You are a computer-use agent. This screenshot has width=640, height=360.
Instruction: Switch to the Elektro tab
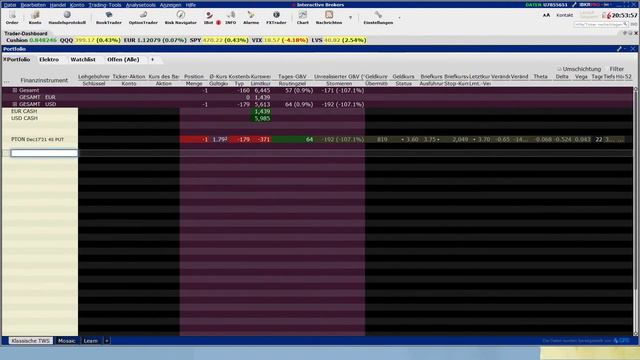click(x=49, y=60)
